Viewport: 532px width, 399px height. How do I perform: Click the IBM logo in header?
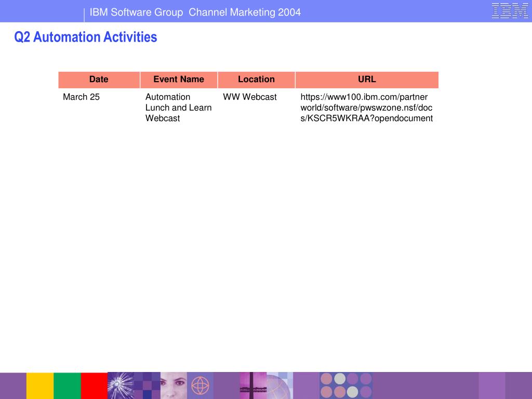tap(510, 10)
